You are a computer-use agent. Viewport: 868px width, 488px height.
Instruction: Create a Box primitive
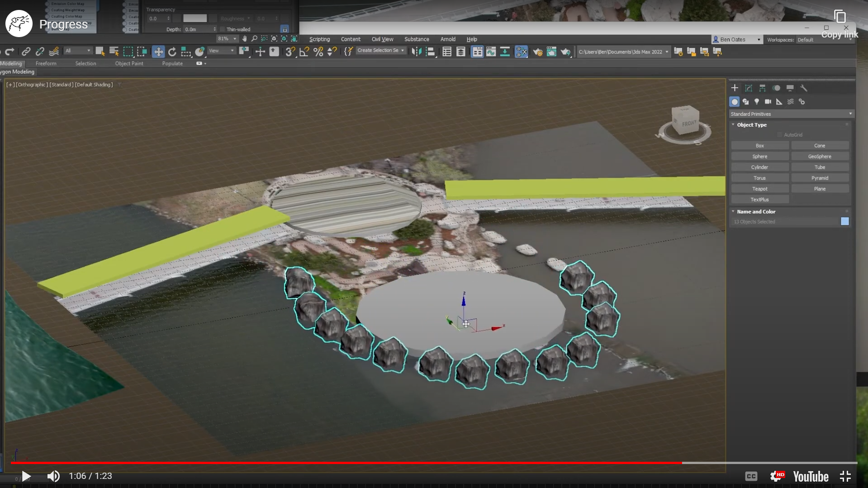click(x=760, y=146)
